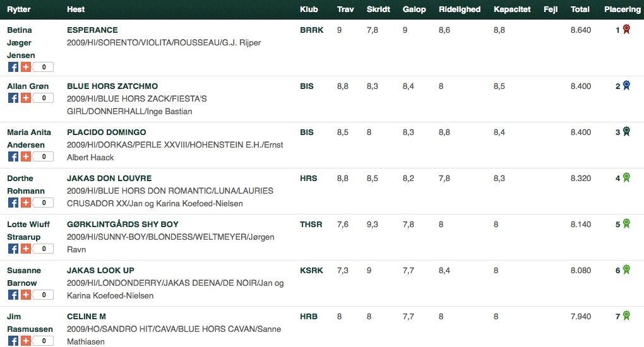Screen dimensions: 644x347
Task: Share Betina Jæger Jensen's result on Facebook
Action: pos(13,67)
